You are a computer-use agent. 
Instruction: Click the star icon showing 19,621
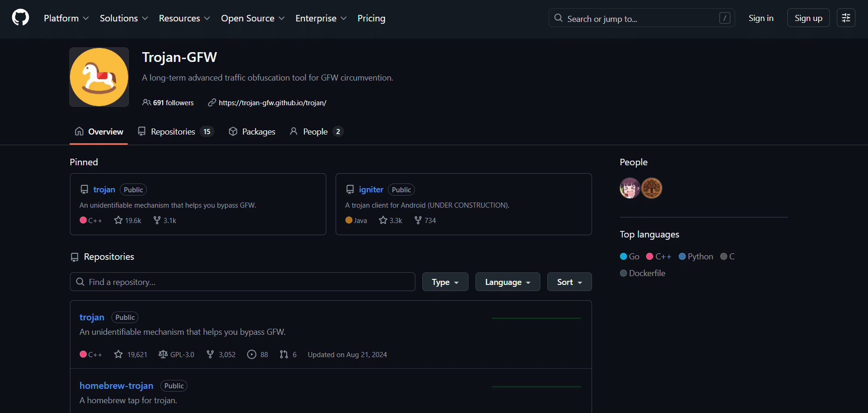(x=118, y=354)
